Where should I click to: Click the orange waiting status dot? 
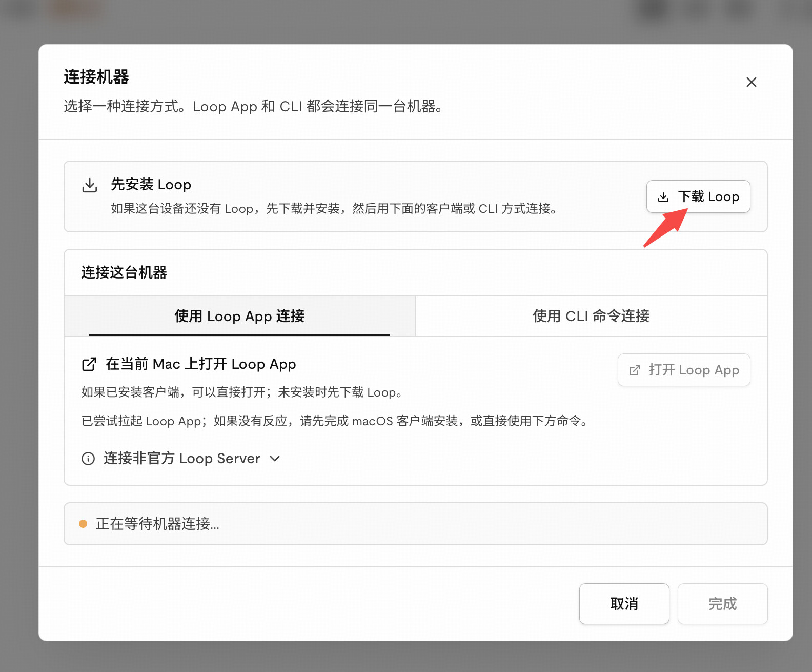[83, 524]
